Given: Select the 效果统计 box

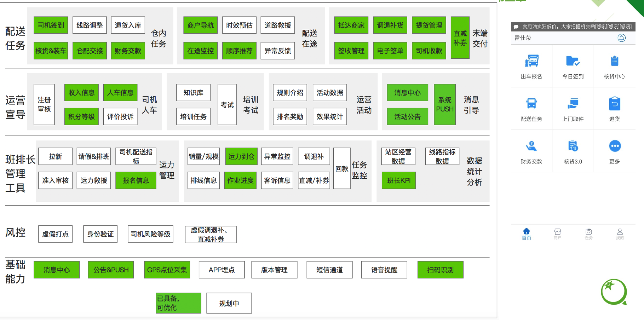Looking at the screenshot, I should click(330, 116).
